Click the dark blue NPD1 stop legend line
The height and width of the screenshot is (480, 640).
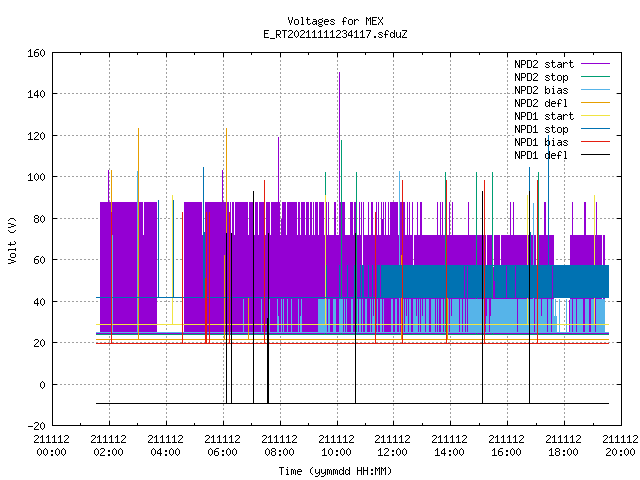pyautogui.click(x=596, y=129)
